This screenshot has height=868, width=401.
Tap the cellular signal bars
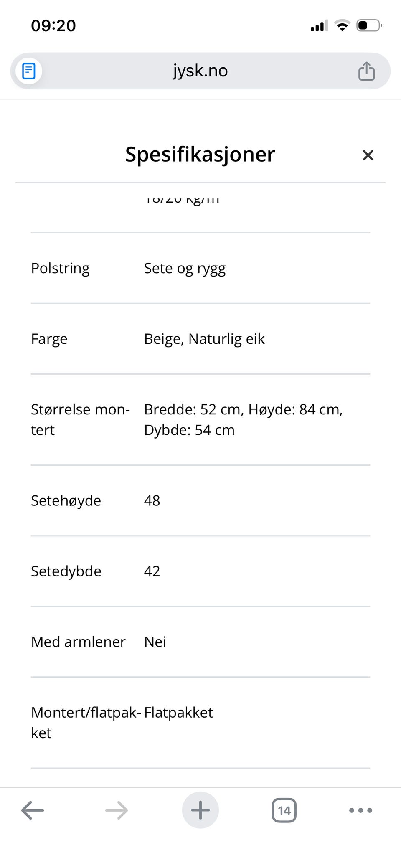click(x=319, y=25)
